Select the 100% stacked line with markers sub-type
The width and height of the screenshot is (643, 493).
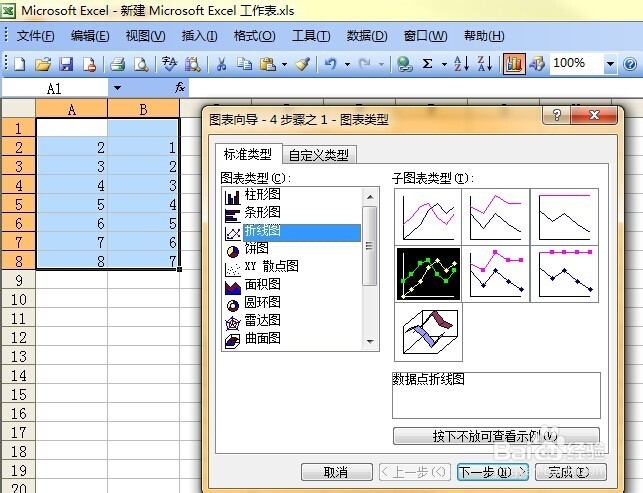tap(565, 274)
